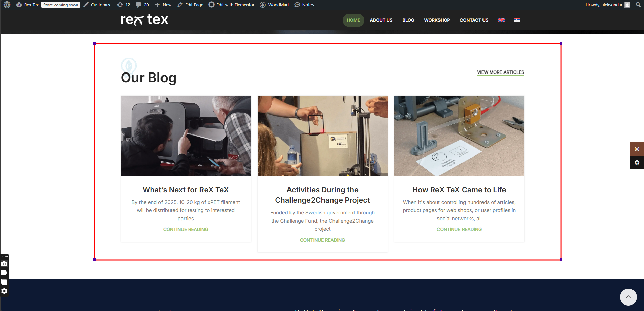This screenshot has height=311, width=644.
Task: Open the Howdy, aleksandar account menu
Action: [x=608, y=5]
